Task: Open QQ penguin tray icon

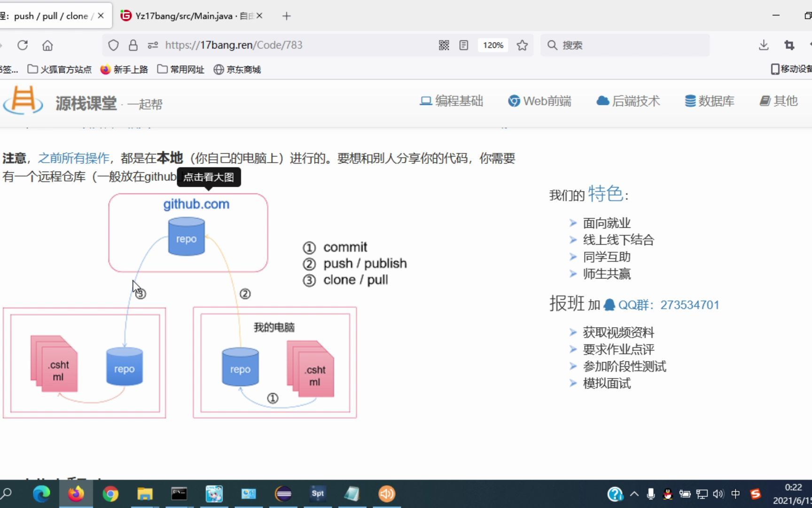Action: pyautogui.click(x=667, y=494)
